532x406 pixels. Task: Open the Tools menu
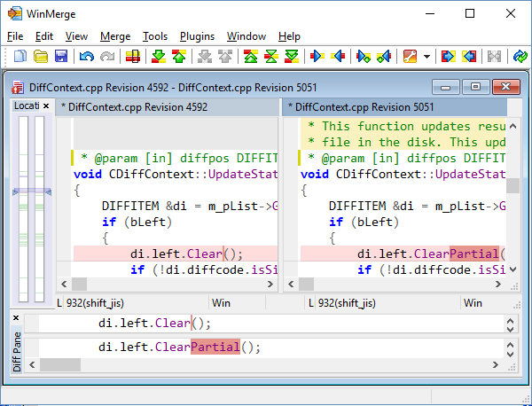pyautogui.click(x=155, y=36)
